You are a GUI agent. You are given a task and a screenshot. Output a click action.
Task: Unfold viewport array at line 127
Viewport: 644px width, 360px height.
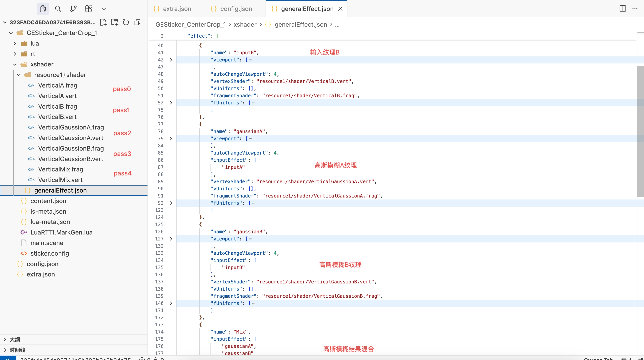click(171, 239)
